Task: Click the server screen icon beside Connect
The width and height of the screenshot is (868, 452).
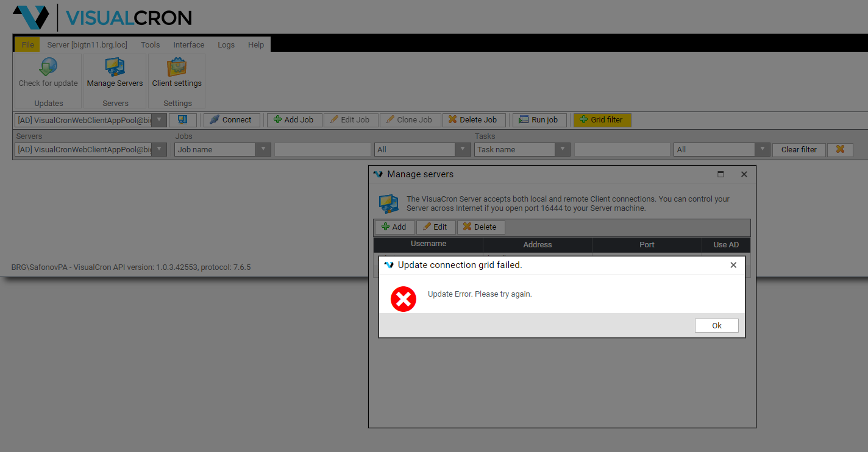Action: tap(183, 119)
